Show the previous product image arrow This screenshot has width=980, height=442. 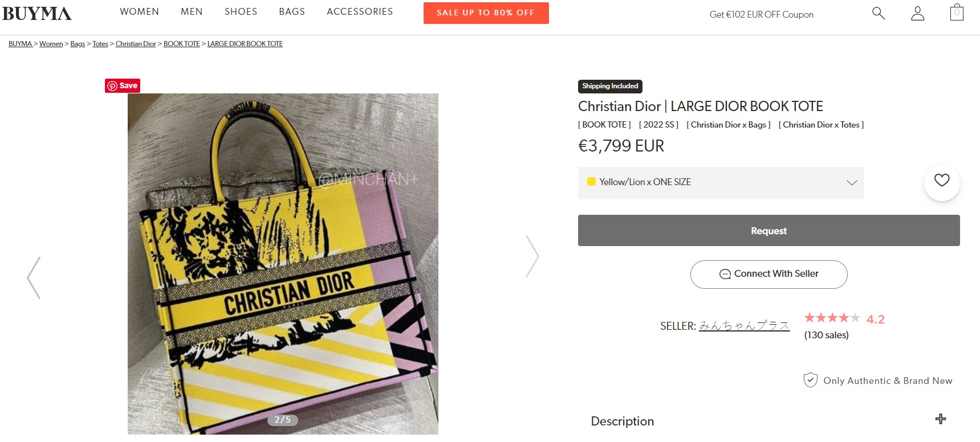[x=34, y=278]
